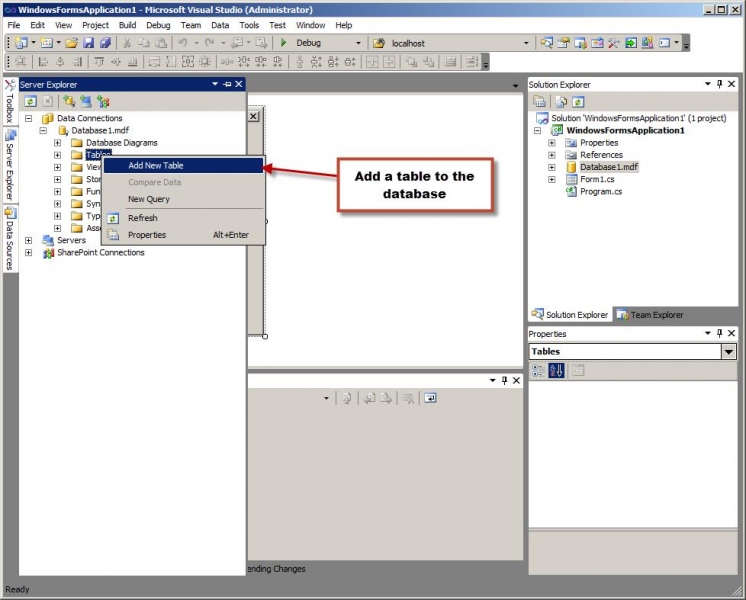Click the Align Lefts layout icon
Viewport: 746px width, 600px height.
(43, 62)
